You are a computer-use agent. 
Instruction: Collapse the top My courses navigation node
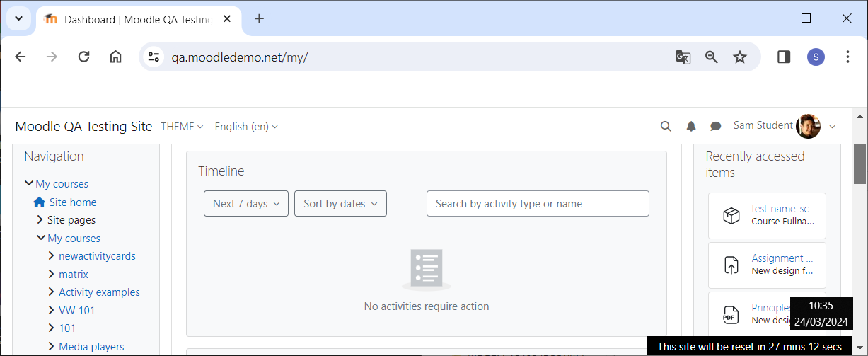point(29,184)
